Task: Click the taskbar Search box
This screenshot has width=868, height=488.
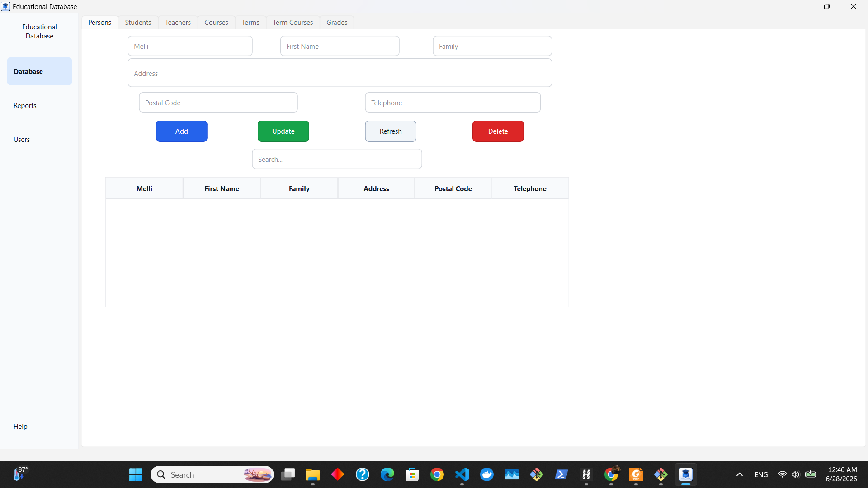Action: click(212, 474)
